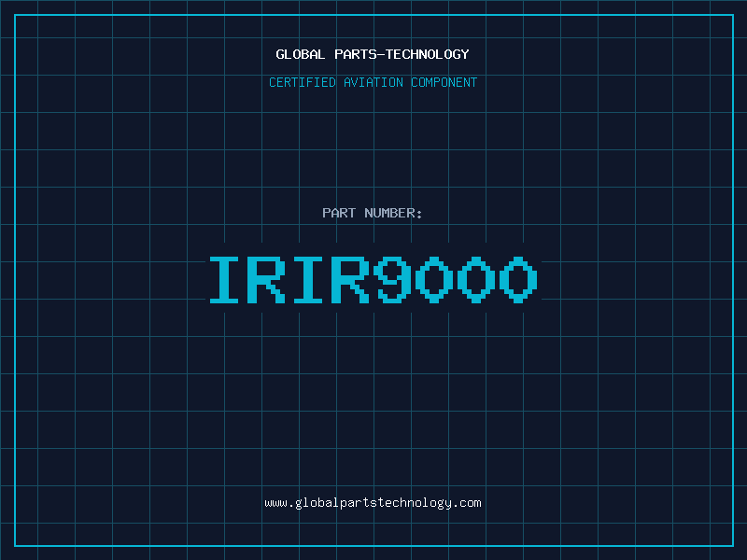
Task: Click the GLOBAL PARTS-TECHNOLOGY heading
Action: pyautogui.click(x=373, y=54)
